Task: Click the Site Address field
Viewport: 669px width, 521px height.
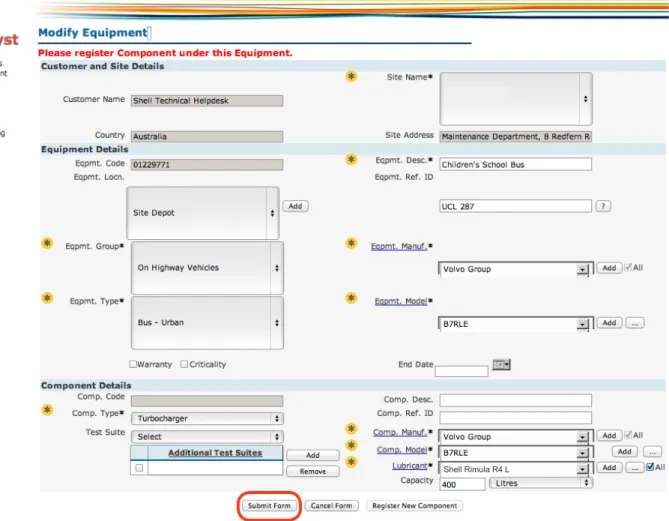Action: click(515, 137)
